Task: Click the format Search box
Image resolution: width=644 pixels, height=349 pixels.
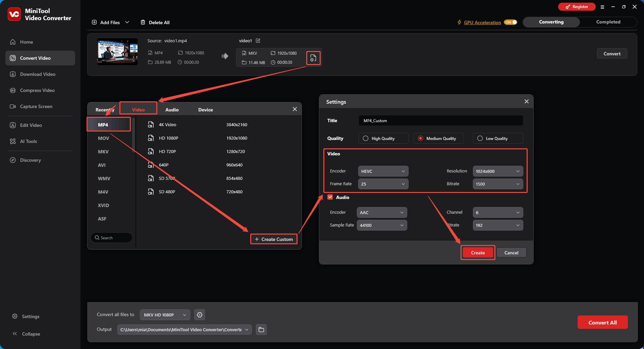Action: click(111, 238)
